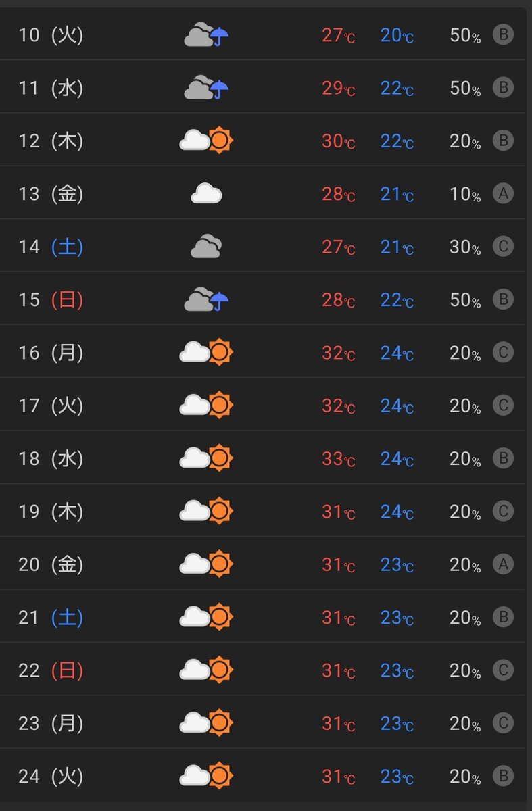This screenshot has height=811, width=532.
Task: Tap the 33℃ high temperature on the 18th
Action: [x=338, y=459]
